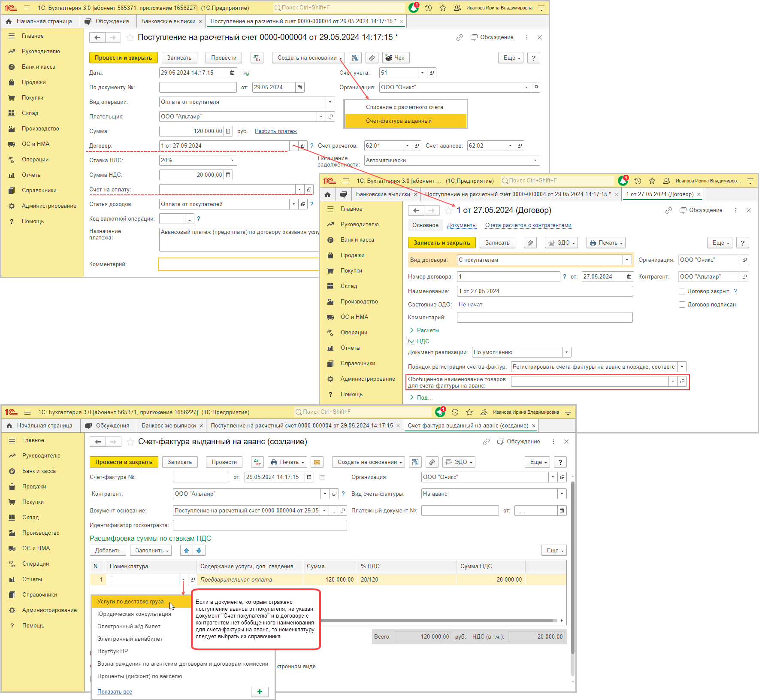This screenshot has height=700, width=759.
Task: Open calendar icon next to договор date 27.05.2024
Action: point(629,277)
